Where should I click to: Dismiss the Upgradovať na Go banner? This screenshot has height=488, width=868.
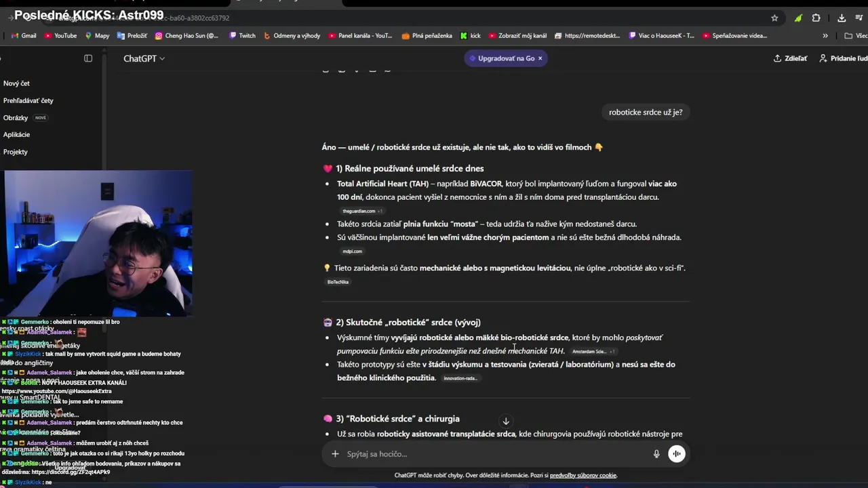[540, 58]
